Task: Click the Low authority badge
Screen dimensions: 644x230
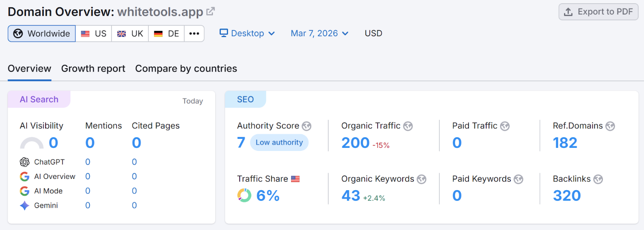Action: 279,142
